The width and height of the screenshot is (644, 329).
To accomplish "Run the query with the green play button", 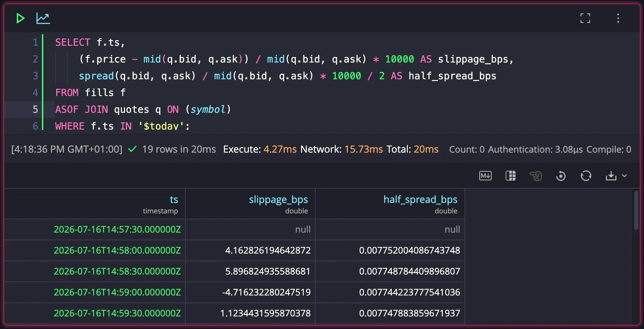I will tap(21, 18).
